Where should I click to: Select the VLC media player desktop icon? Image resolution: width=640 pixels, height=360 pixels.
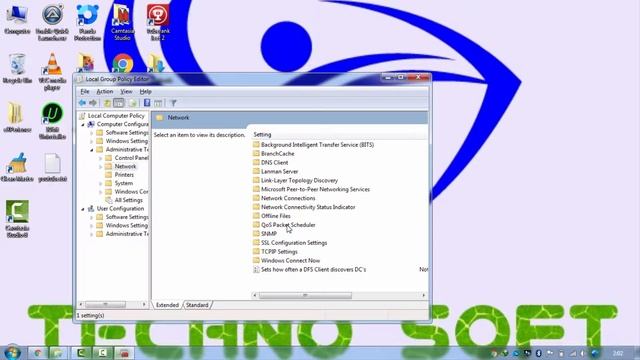click(52, 71)
